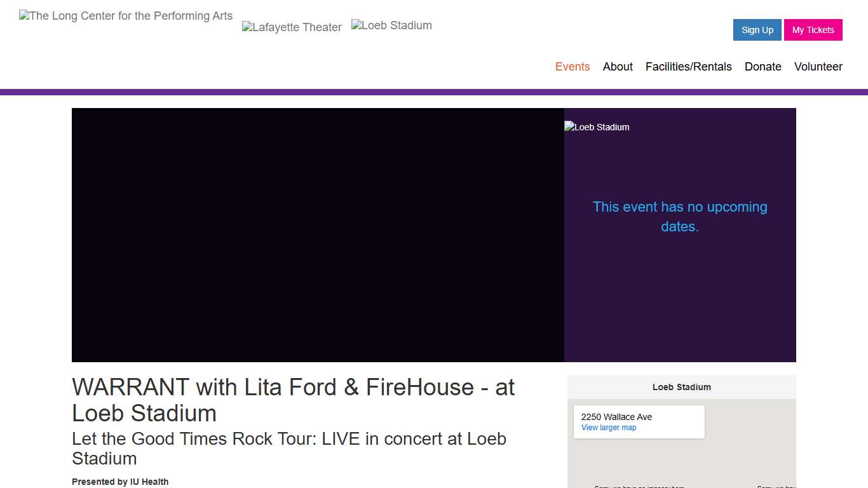Navigate to the Events section
Viewport: 868px width, 488px height.
click(573, 67)
